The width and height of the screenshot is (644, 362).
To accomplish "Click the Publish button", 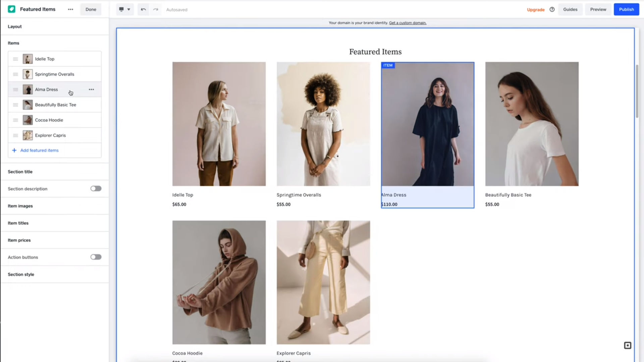I will [626, 9].
